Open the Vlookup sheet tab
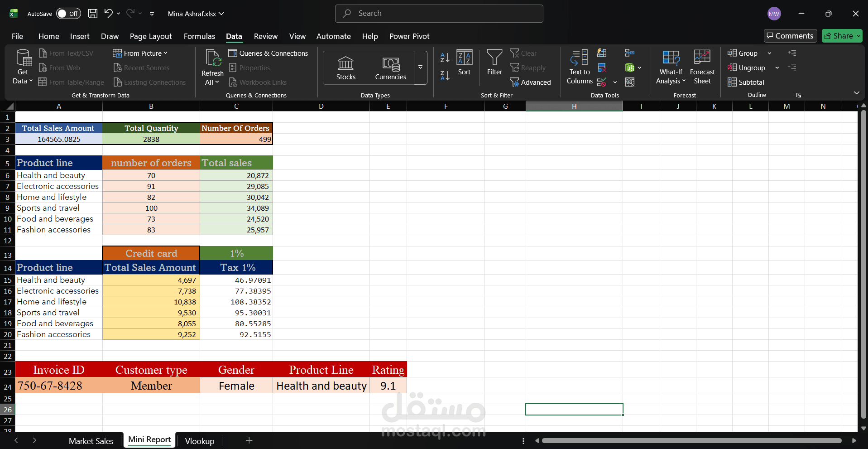 click(x=199, y=440)
